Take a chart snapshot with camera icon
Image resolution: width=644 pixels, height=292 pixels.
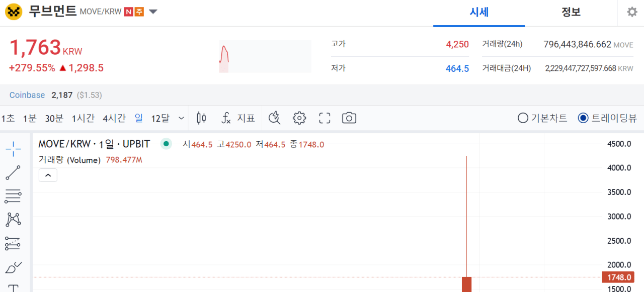tap(349, 118)
